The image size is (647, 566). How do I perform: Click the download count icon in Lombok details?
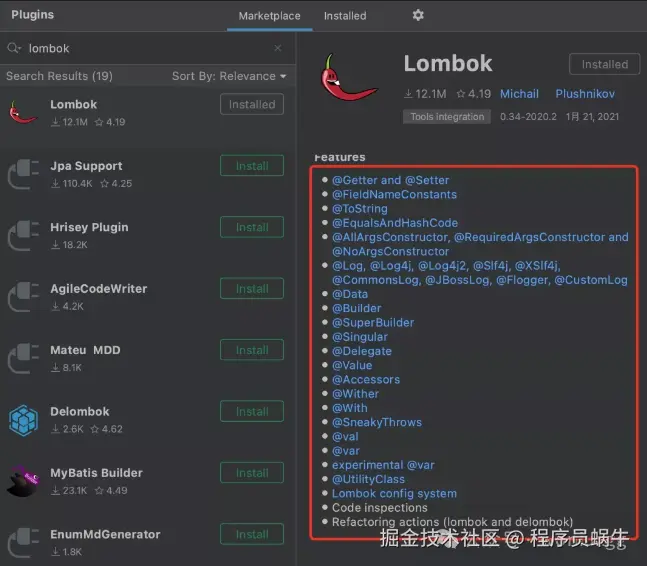click(408, 94)
